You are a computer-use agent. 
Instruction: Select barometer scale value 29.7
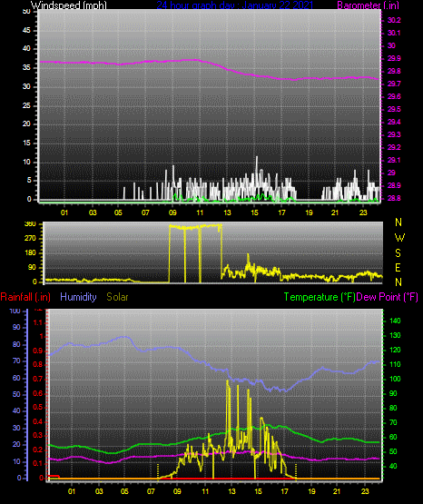(394, 84)
